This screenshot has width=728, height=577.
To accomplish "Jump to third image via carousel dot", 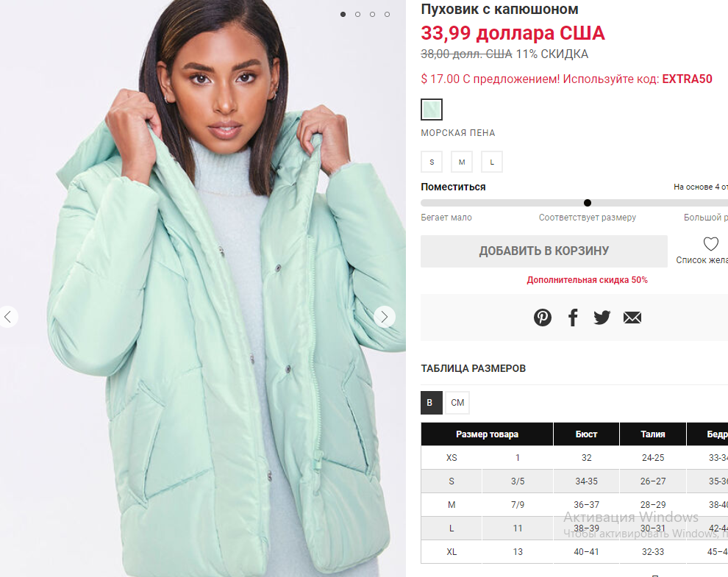I will [x=372, y=15].
